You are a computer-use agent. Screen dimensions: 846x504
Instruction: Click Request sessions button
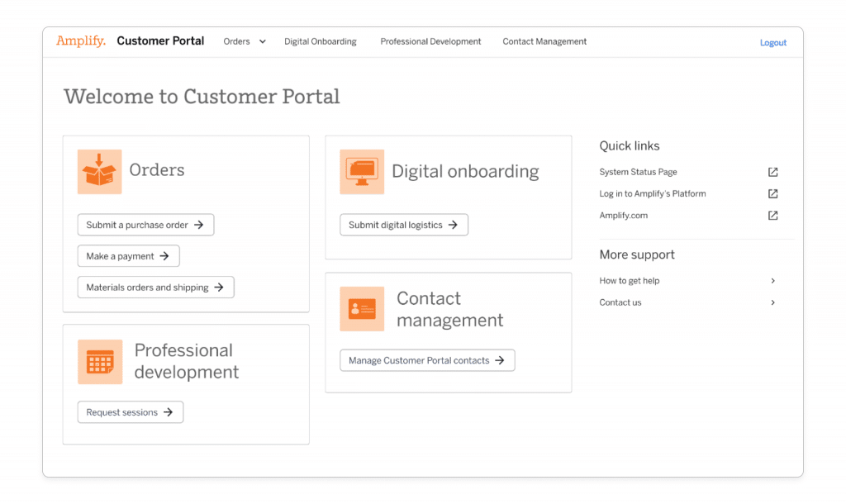pyautogui.click(x=130, y=412)
